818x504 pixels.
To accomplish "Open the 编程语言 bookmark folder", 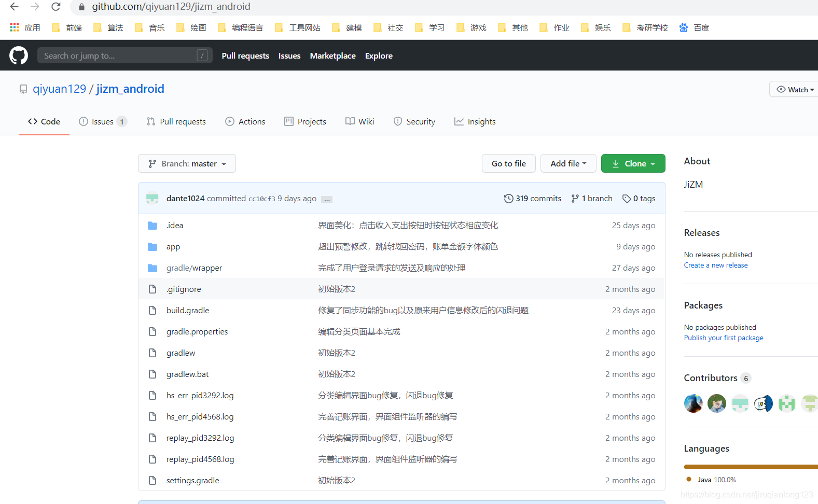I will 240,27.
